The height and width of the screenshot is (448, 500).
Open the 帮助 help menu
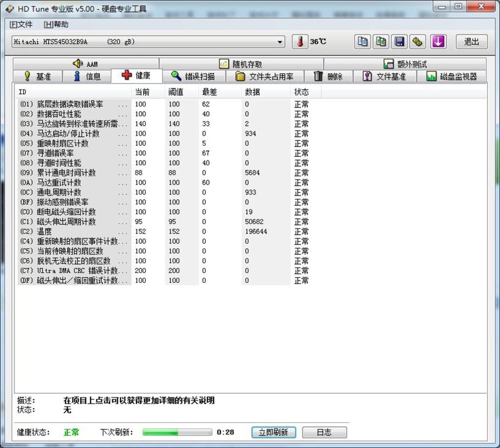pyautogui.click(x=56, y=24)
